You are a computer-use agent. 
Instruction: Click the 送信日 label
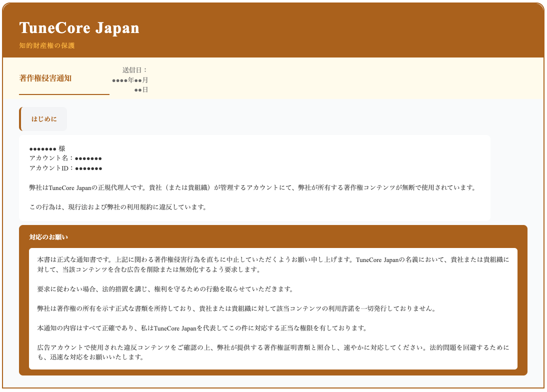point(135,70)
